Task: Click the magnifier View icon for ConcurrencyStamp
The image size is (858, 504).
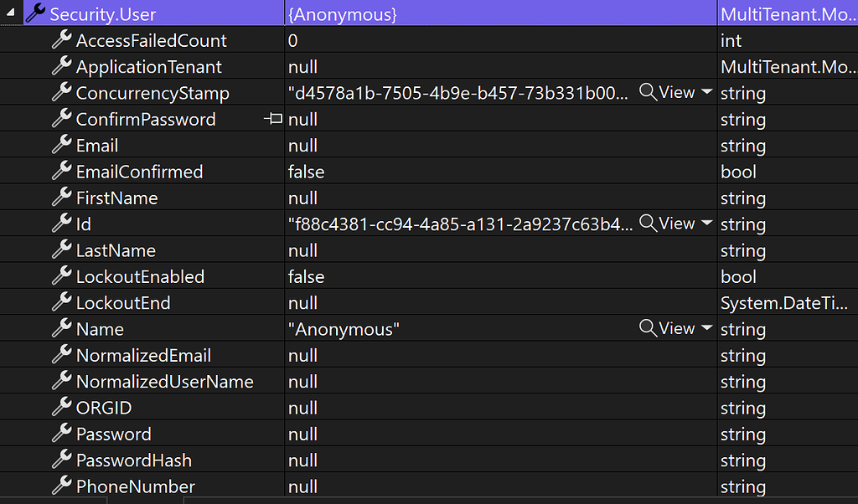Action: pyautogui.click(x=648, y=93)
